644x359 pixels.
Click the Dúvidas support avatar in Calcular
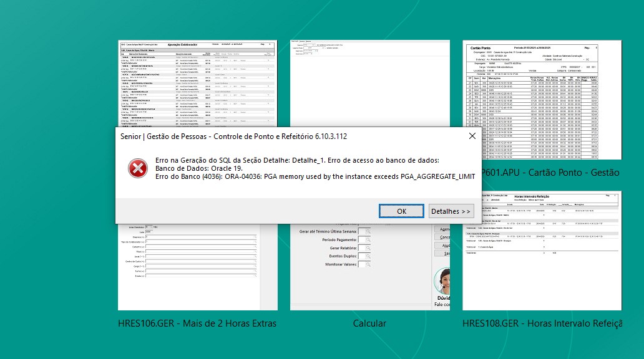click(442, 280)
